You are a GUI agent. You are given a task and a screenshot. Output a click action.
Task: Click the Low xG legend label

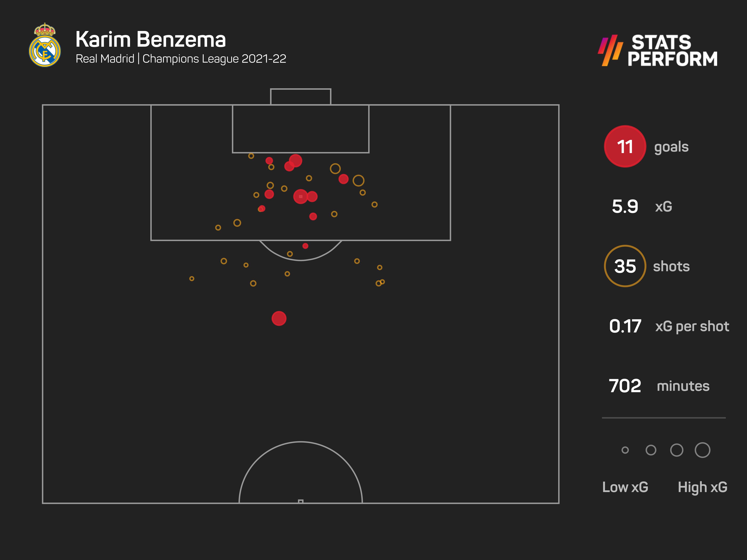(625, 487)
